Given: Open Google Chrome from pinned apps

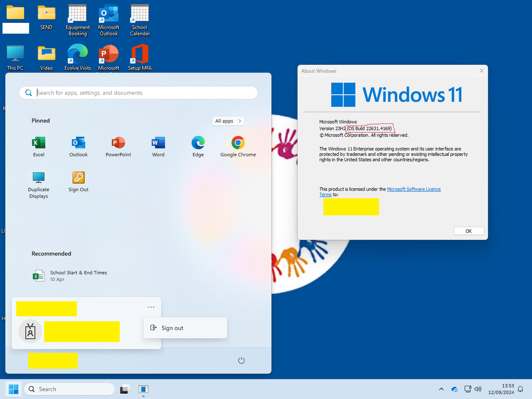Looking at the screenshot, I should pos(238,147).
